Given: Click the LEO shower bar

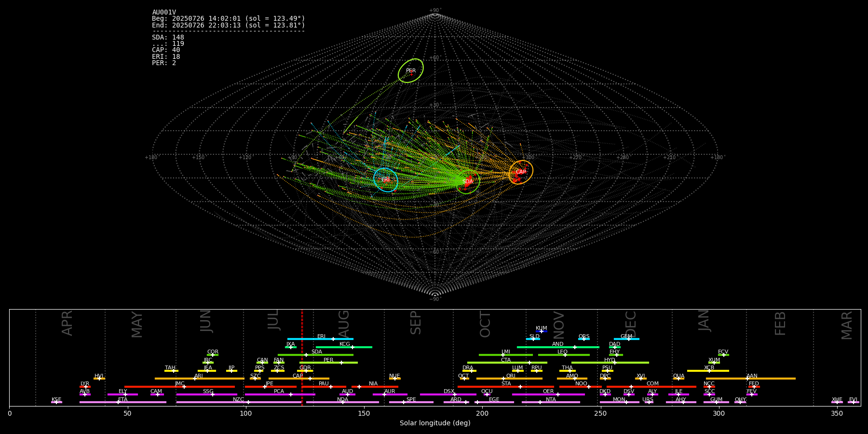Looking at the screenshot, I should click(564, 355).
